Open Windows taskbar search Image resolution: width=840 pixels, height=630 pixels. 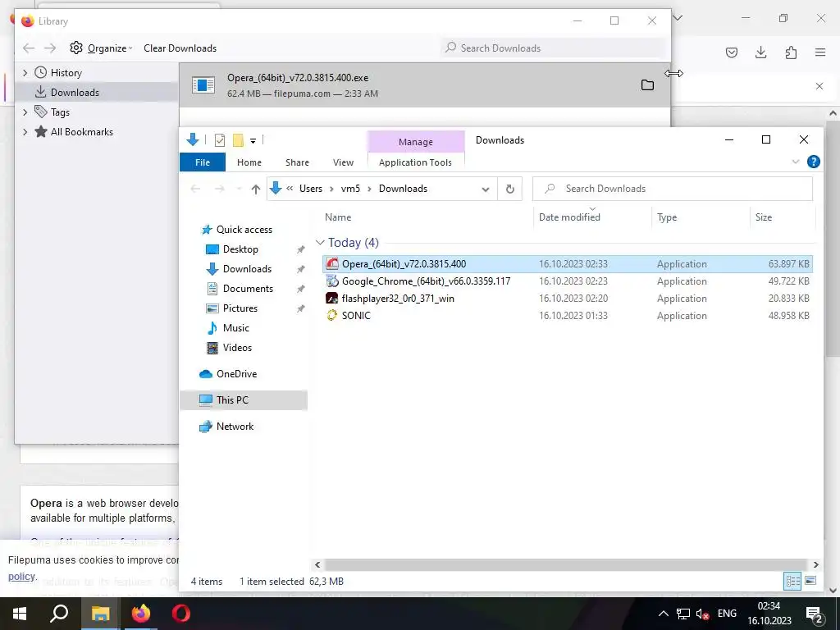pyautogui.click(x=59, y=614)
